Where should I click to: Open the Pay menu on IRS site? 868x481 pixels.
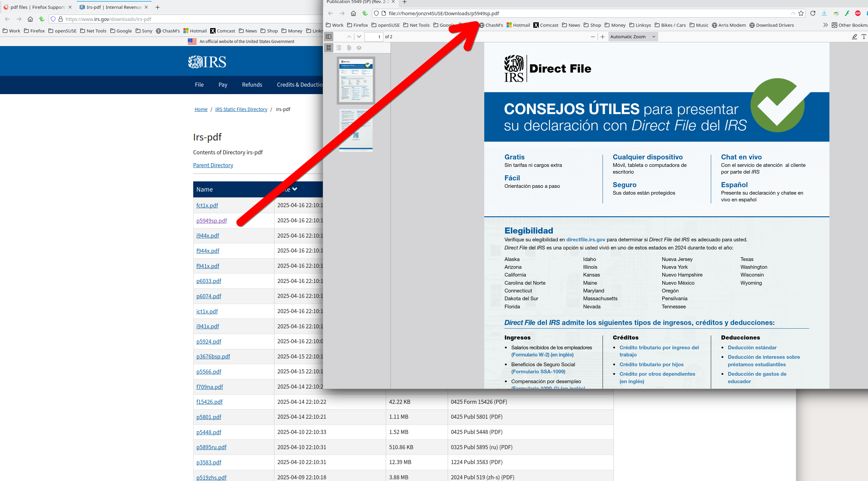[223, 85]
